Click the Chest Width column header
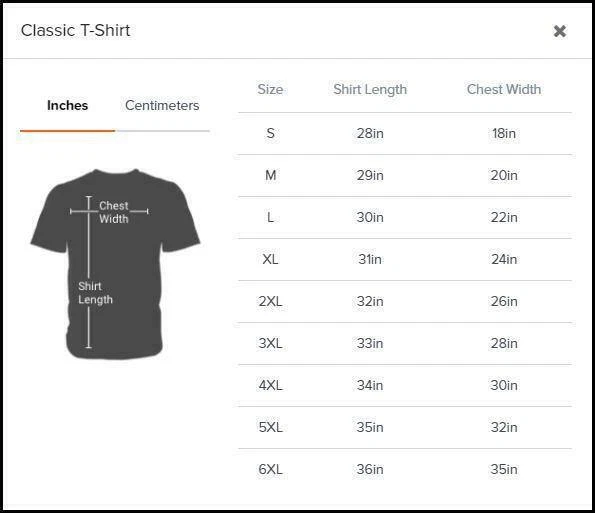The width and height of the screenshot is (595, 513). pyautogui.click(x=504, y=89)
